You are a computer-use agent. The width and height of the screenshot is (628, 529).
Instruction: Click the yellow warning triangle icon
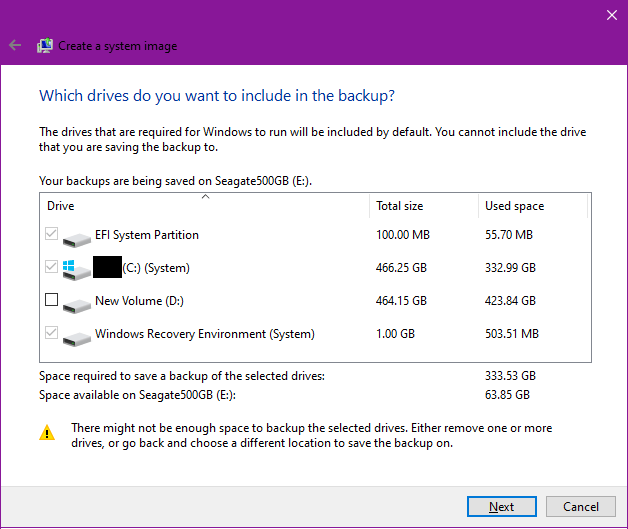(47, 434)
